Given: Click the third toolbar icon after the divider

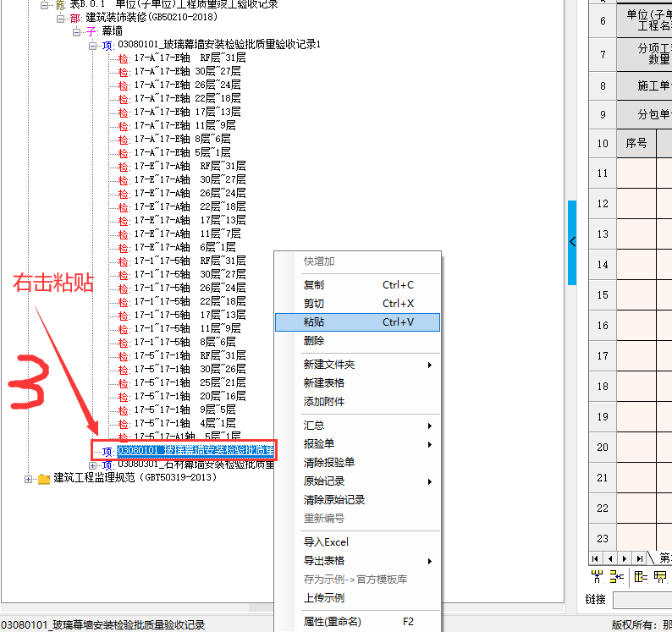Looking at the screenshot, I should point(669,577).
